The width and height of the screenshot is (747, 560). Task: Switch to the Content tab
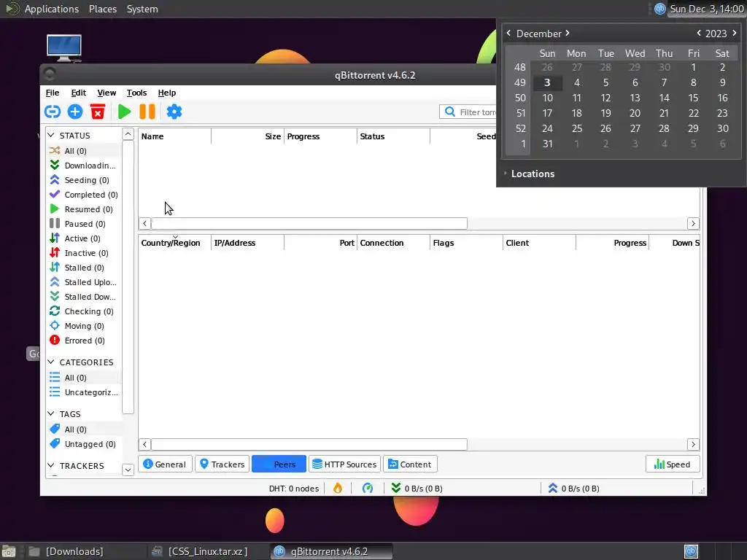(410, 464)
